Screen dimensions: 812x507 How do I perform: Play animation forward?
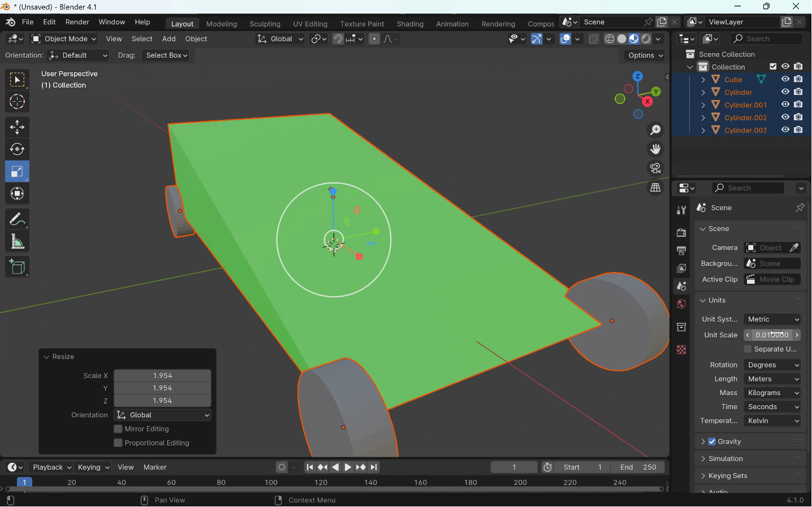348,468
